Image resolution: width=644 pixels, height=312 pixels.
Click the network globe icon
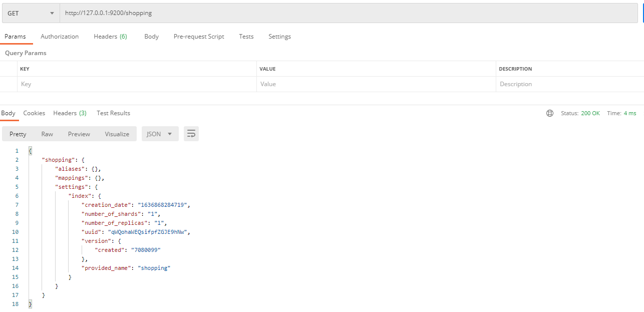click(x=550, y=113)
